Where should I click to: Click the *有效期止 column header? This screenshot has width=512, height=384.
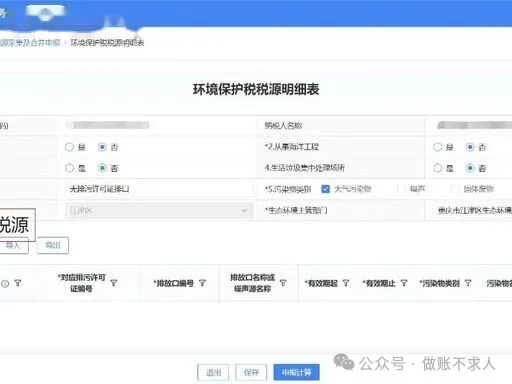click(x=379, y=283)
